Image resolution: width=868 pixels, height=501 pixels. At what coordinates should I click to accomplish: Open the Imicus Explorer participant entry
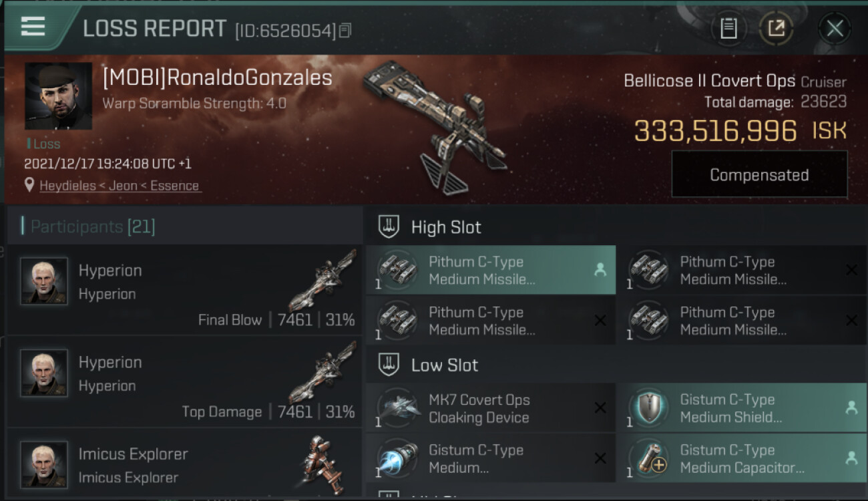pyautogui.click(x=185, y=464)
